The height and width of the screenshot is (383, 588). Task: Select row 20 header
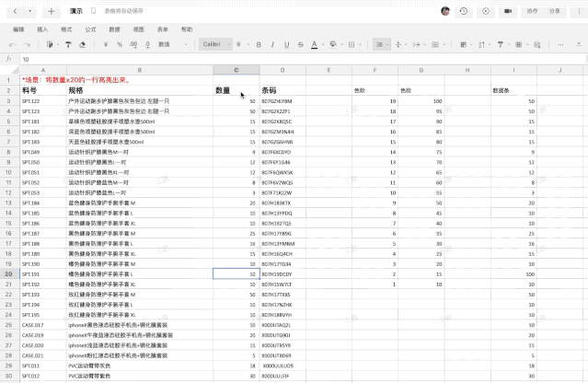(8, 274)
